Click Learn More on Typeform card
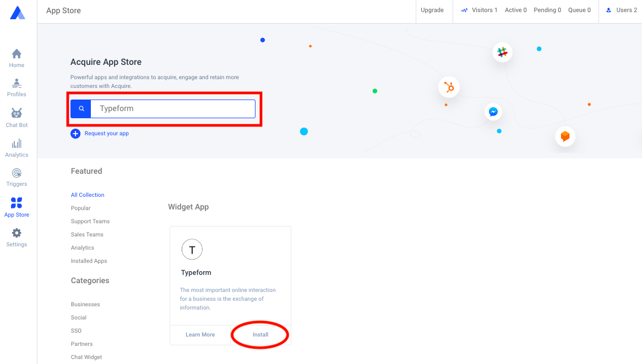Screen dimensions: 642x364 click(200, 334)
